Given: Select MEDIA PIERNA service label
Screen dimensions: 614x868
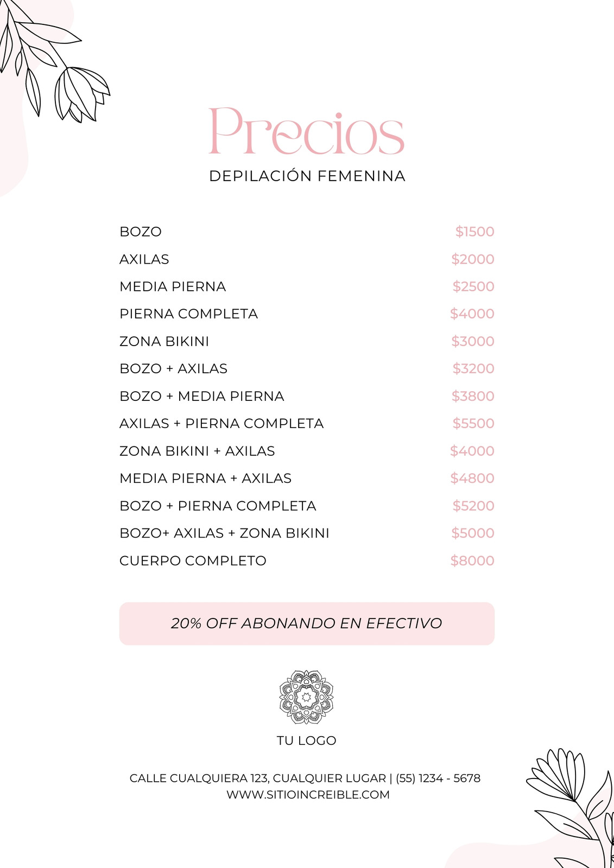Looking at the screenshot, I should (173, 286).
